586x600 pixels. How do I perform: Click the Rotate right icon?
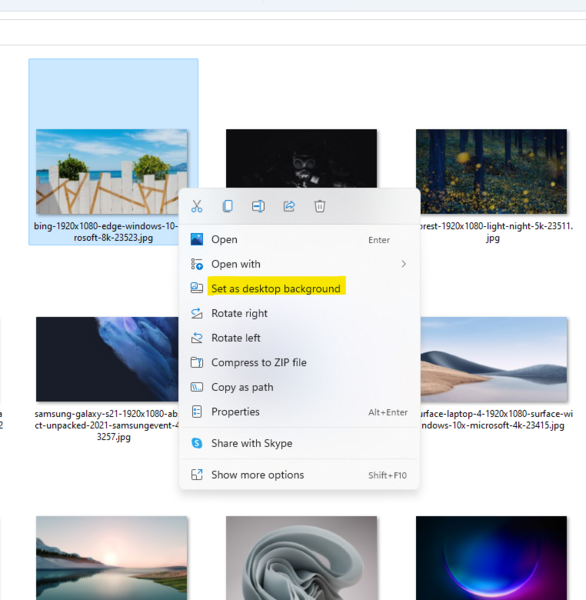click(197, 313)
